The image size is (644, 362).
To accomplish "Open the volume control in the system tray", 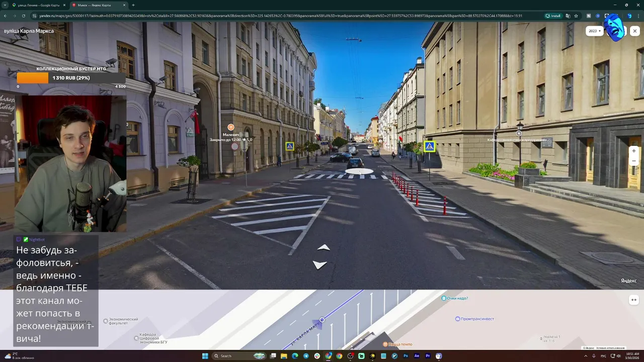I will [x=618, y=356].
